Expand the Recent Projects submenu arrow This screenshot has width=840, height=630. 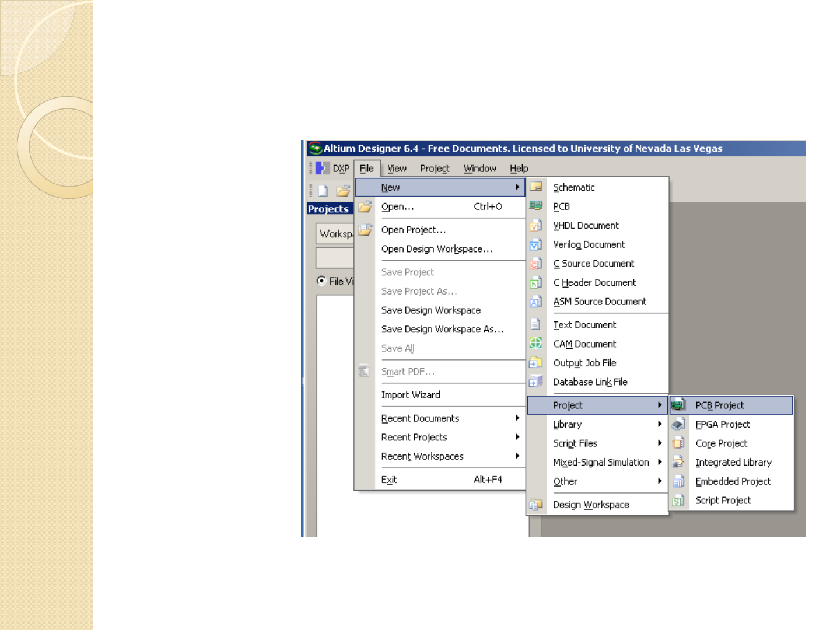tap(517, 437)
